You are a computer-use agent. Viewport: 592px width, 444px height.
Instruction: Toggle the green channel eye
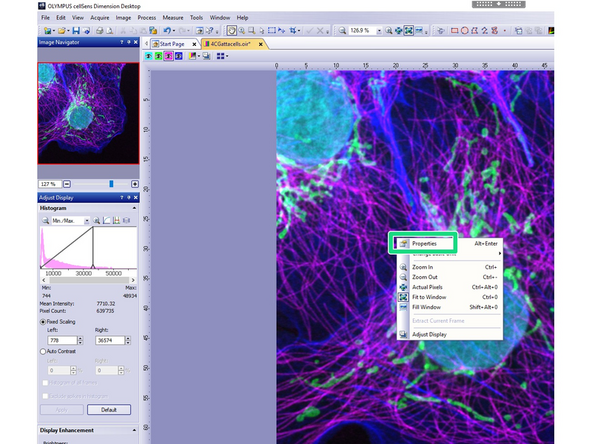pos(159,56)
